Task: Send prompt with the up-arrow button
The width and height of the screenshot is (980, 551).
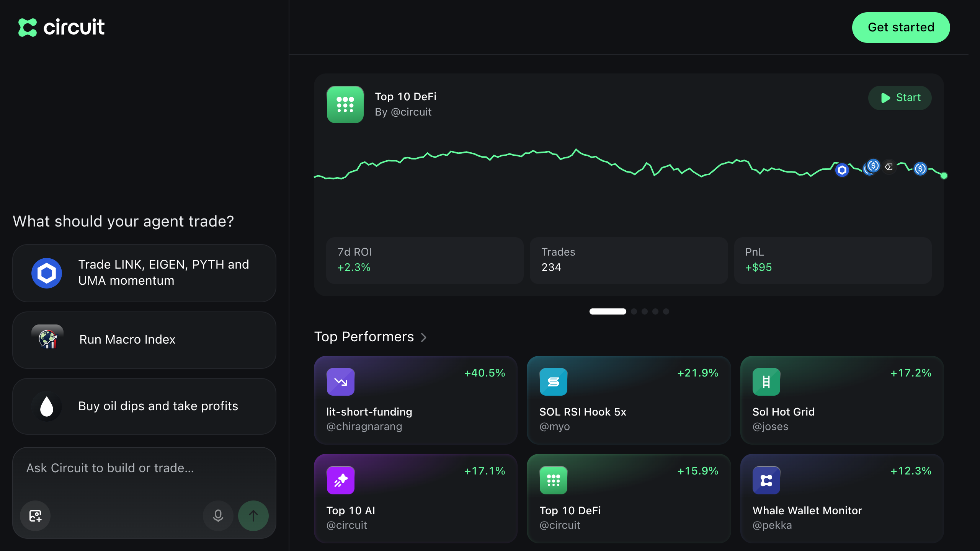Action: tap(253, 516)
